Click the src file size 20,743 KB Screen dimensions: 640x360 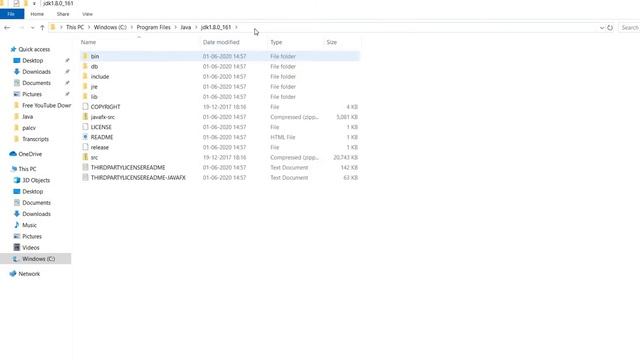pos(345,157)
